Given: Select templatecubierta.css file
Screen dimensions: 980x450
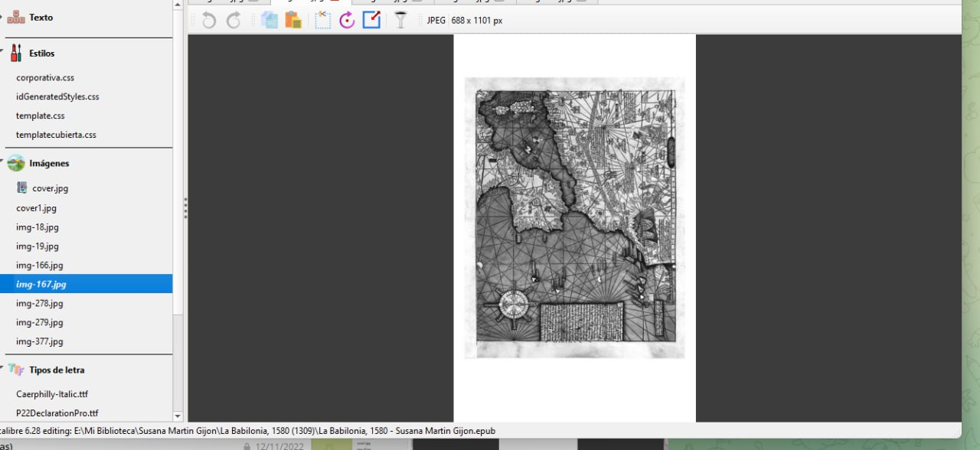Looking at the screenshot, I should (56, 135).
